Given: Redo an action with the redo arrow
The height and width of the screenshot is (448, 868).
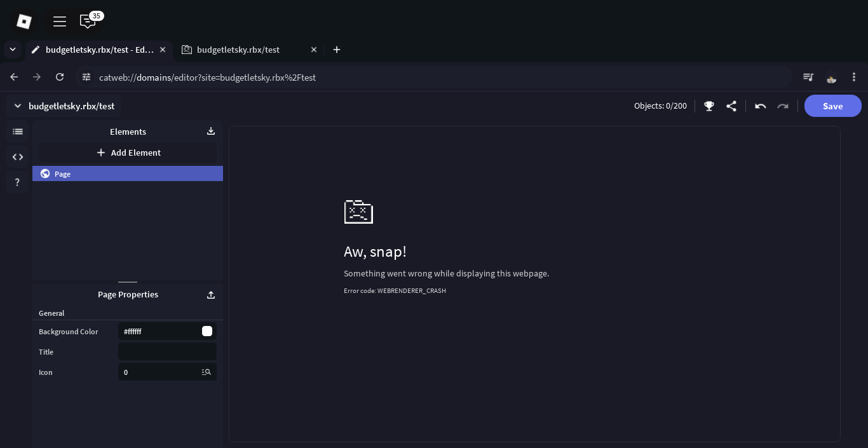Looking at the screenshot, I should [782, 106].
